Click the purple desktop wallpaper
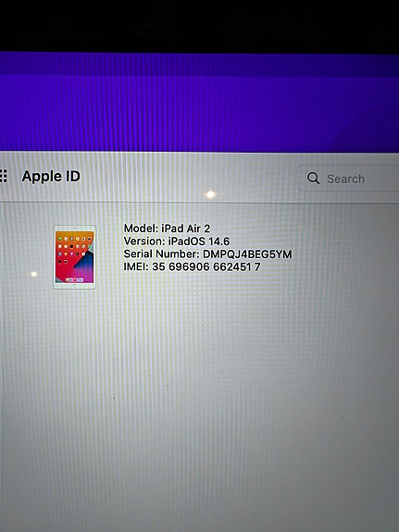 [x=199, y=102]
